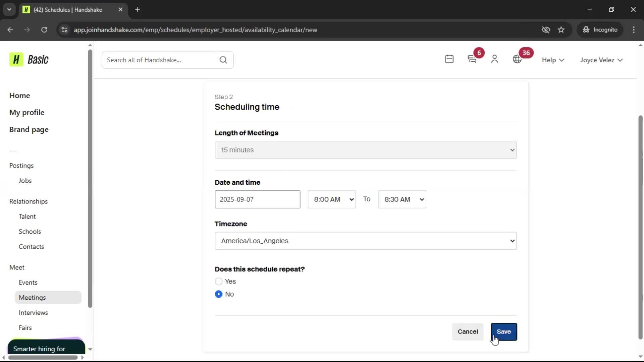Click the Save button
The width and height of the screenshot is (644, 362).
coord(504,332)
